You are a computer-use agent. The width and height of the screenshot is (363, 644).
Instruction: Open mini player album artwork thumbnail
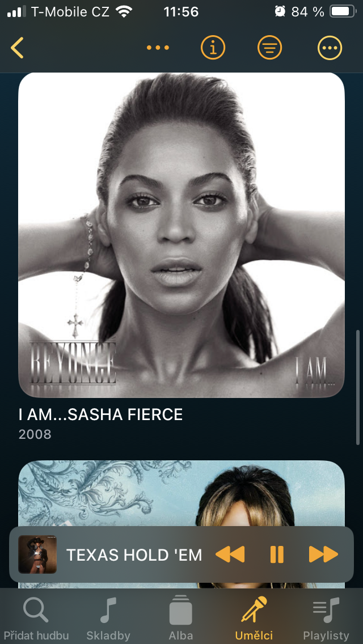pos(37,554)
